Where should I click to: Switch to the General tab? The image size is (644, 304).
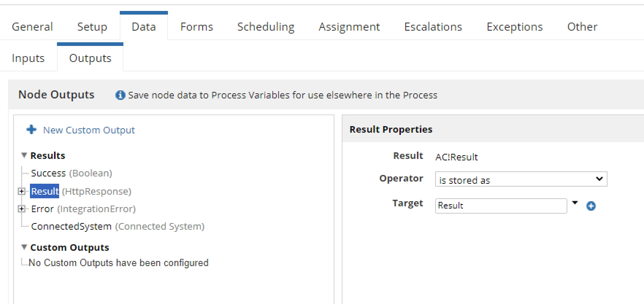[x=32, y=27]
